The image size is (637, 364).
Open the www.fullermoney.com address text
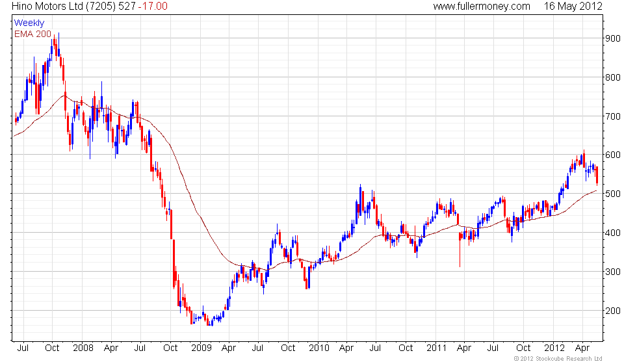(482, 6)
